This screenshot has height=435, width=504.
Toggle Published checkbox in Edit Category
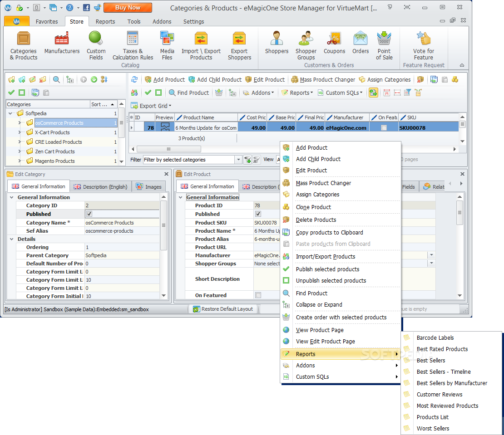[89, 214]
